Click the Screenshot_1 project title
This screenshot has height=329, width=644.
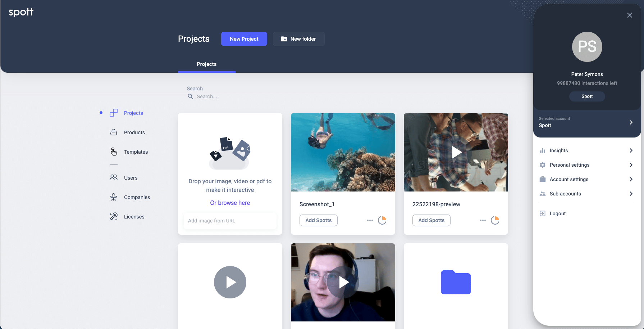tap(317, 204)
